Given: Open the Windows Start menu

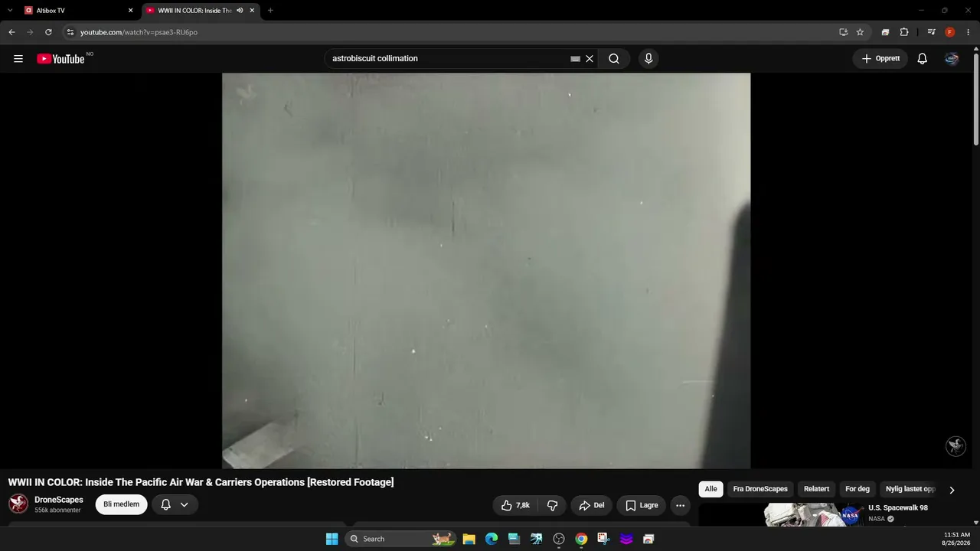Looking at the screenshot, I should 332,539.
